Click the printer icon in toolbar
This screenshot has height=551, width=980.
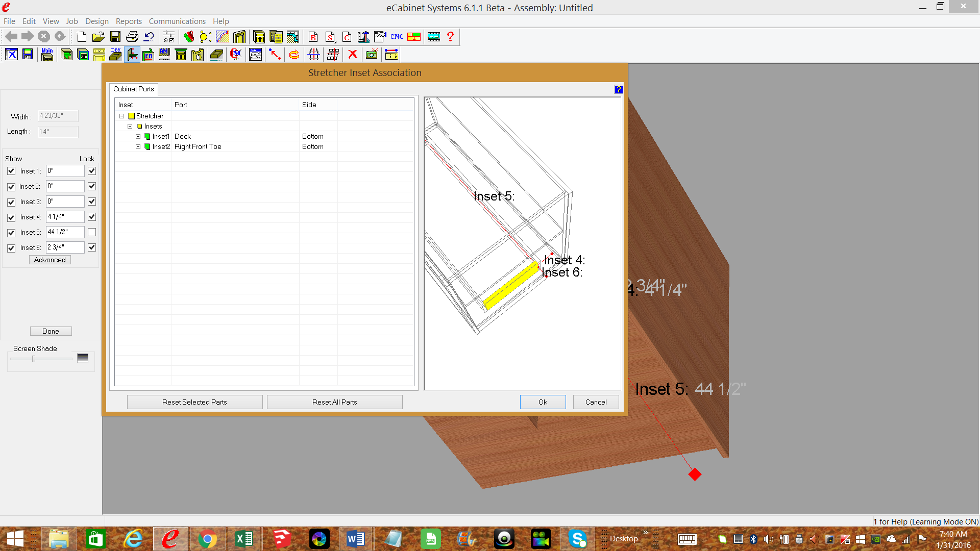click(x=132, y=37)
